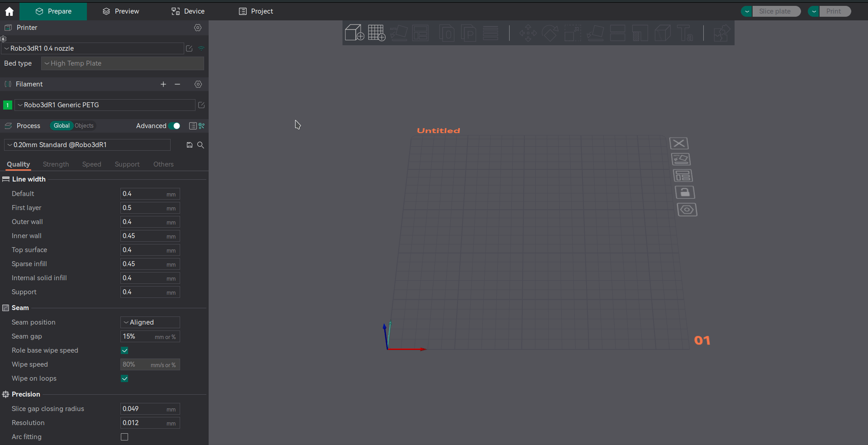868x445 pixels.
Task: Lock the Untitled plate via padlock icon
Action: [x=685, y=192]
